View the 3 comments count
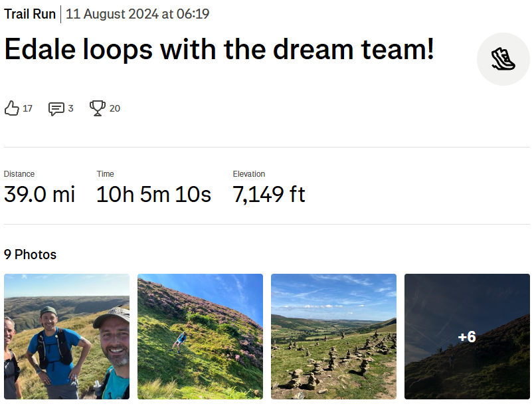 70,108
